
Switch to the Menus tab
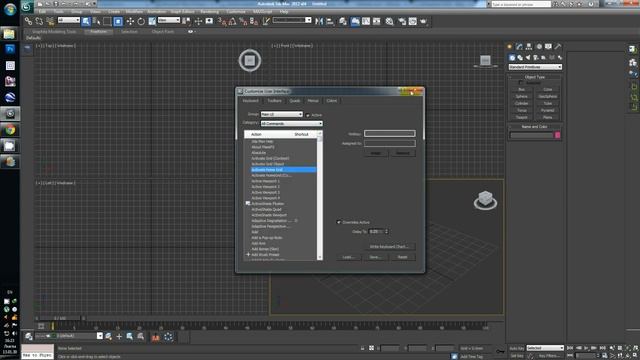313,101
